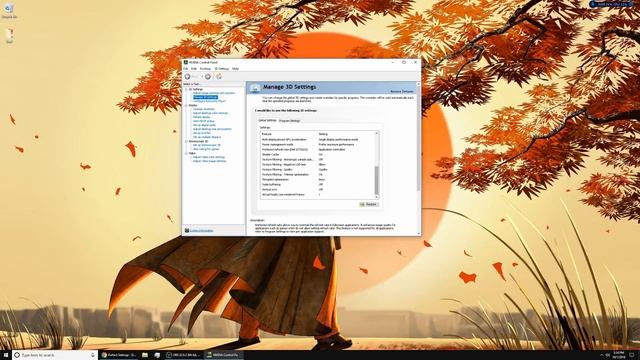Open the System Information link
The height and width of the screenshot is (360, 640).
pyautogui.click(x=202, y=231)
